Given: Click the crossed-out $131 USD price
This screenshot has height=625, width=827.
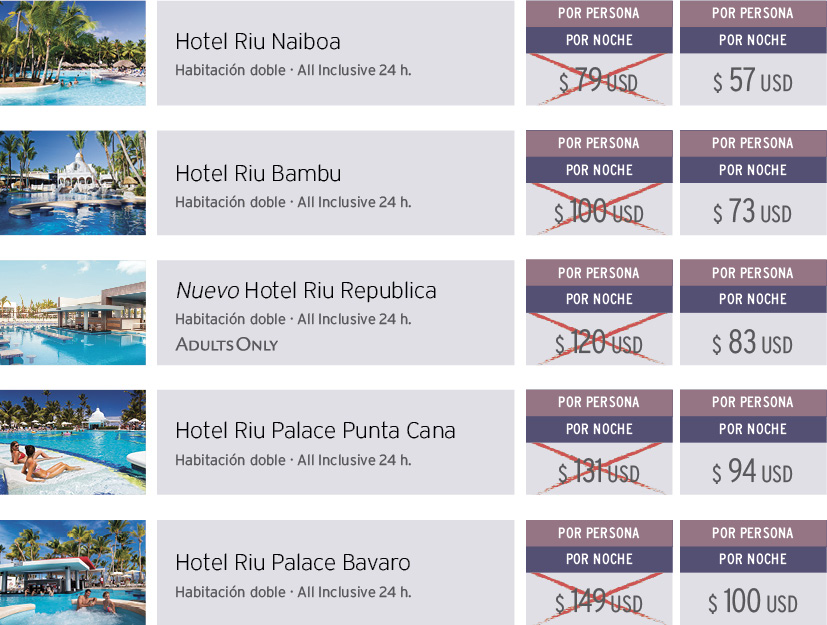Looking at the screenshot, I should click(x=599, y=472).
